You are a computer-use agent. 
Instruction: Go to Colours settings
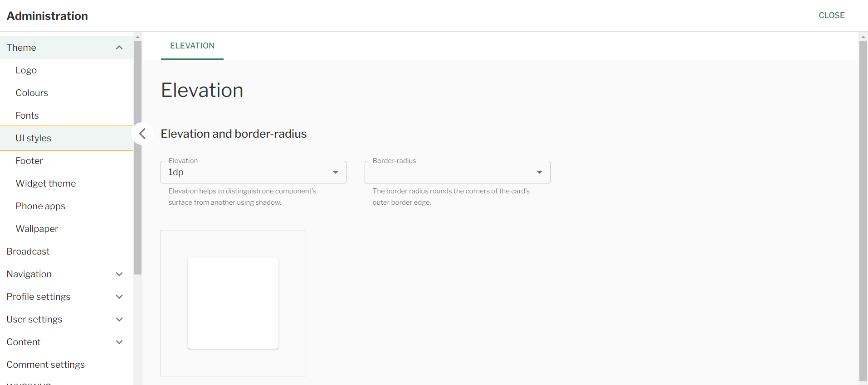[x=32, y=93]
